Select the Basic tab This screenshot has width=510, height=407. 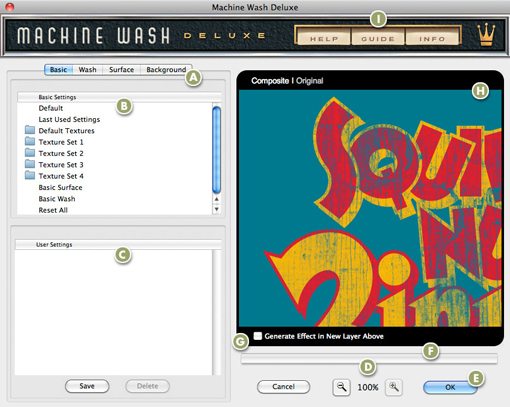point(58,70)
